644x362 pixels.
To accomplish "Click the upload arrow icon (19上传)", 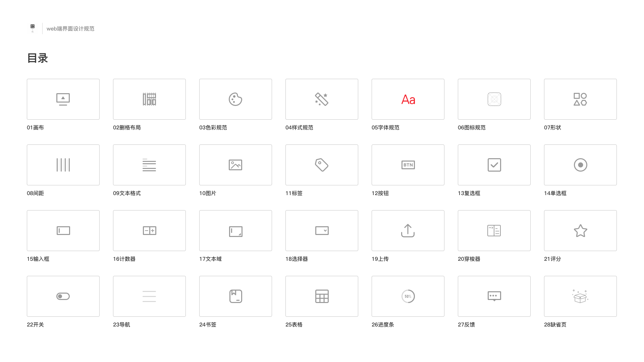I will 408,231.
